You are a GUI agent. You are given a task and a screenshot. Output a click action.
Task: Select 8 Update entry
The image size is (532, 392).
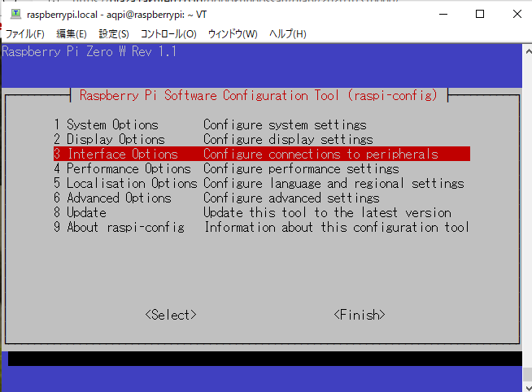(262, 212)
